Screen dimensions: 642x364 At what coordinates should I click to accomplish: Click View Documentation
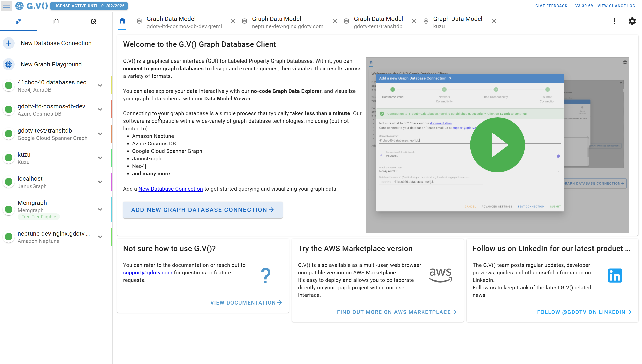[x=246, y=303]
